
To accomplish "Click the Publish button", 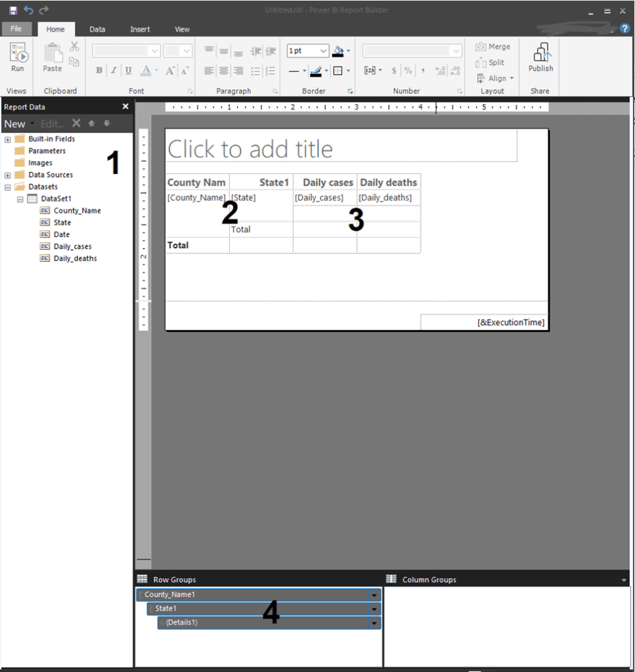I will tap(540, 58).
